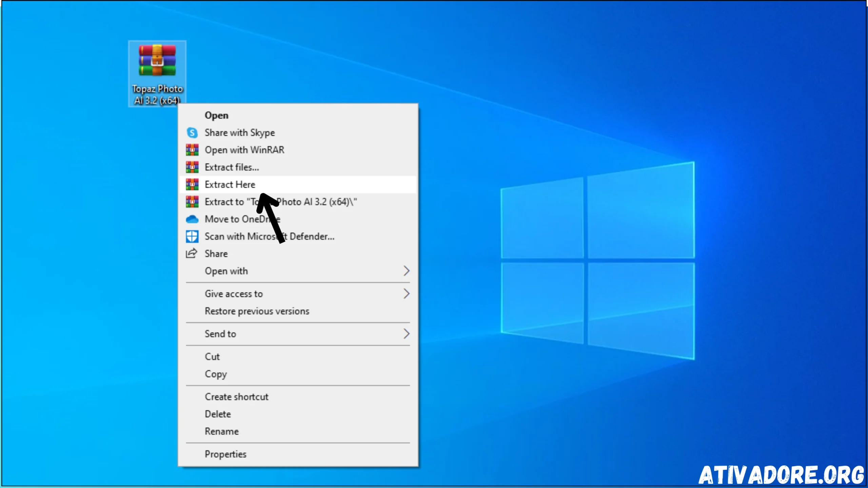Choose Open from the context menu
The width and height of the screenshot is (868, 488).
point(298,115)
